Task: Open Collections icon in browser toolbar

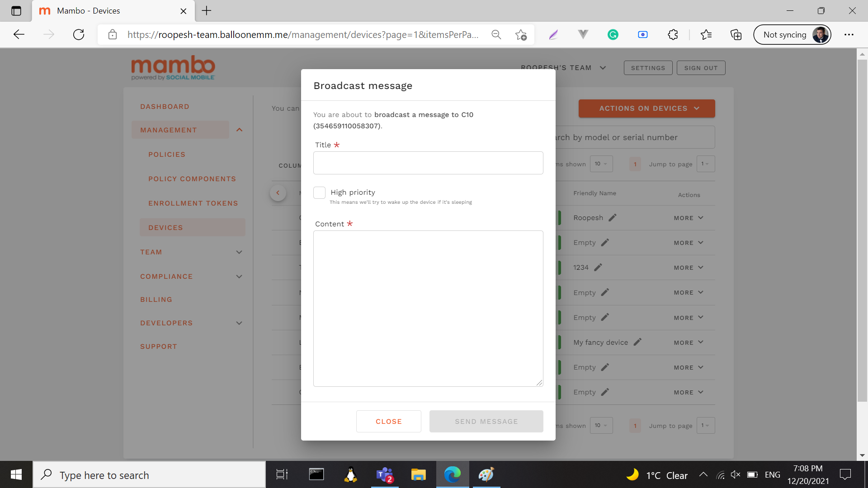Action: point(736,35)
